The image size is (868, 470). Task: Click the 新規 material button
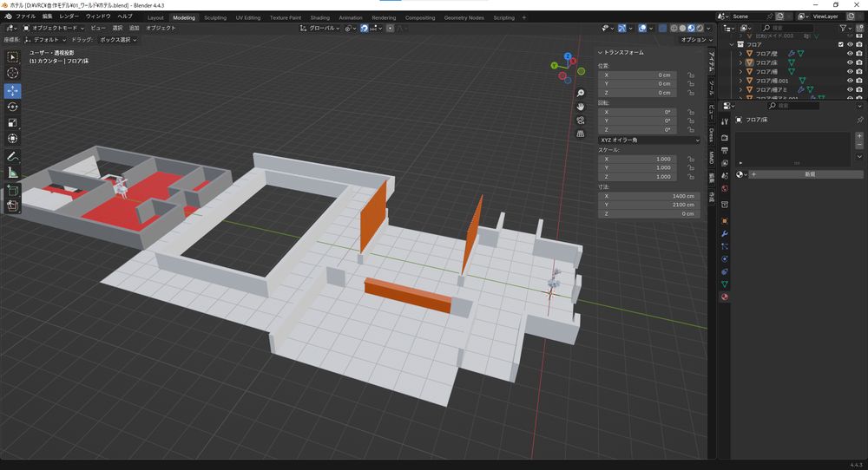click(x=809, y=174)
